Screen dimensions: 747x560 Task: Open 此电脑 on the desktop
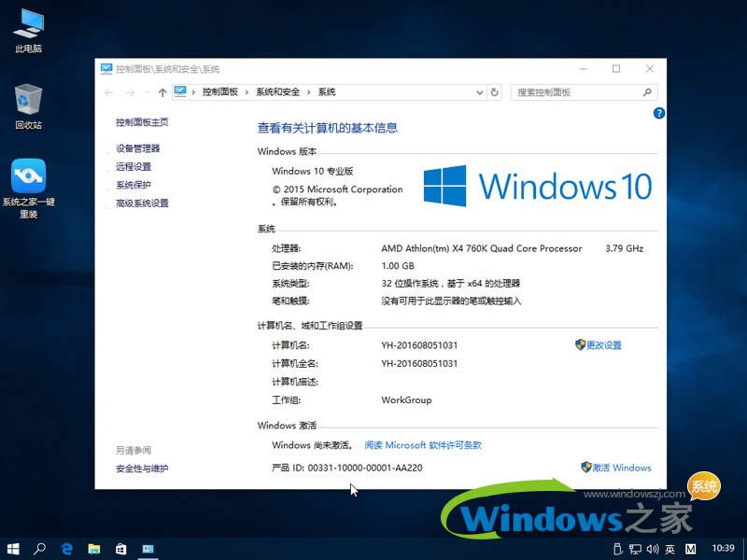(x=27, y=28)
